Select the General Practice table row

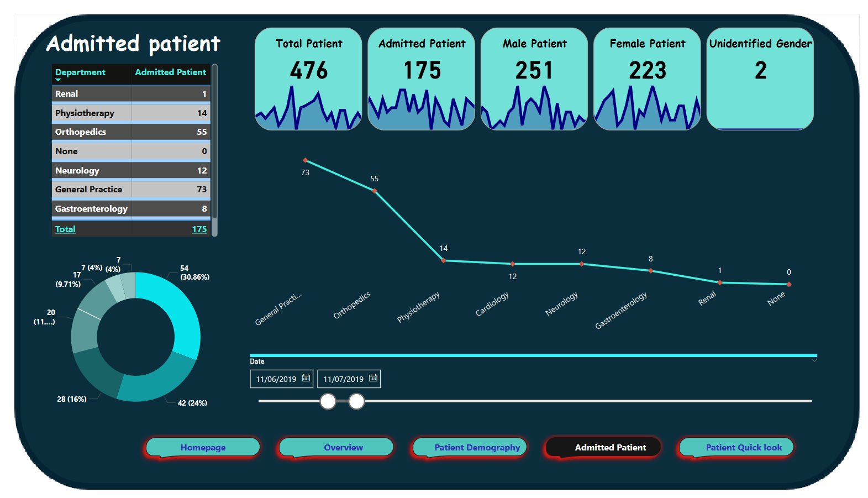click(x=131, y=190)
